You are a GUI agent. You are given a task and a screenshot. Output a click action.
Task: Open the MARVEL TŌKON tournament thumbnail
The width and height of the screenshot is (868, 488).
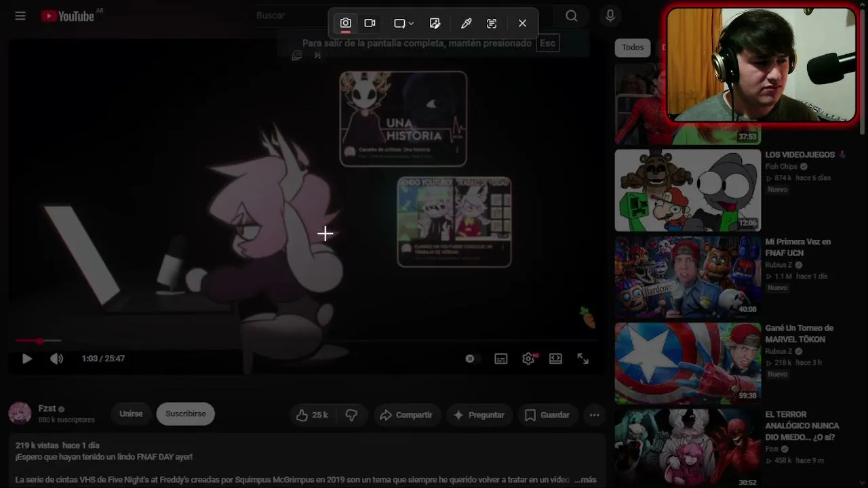click(688, 363)
